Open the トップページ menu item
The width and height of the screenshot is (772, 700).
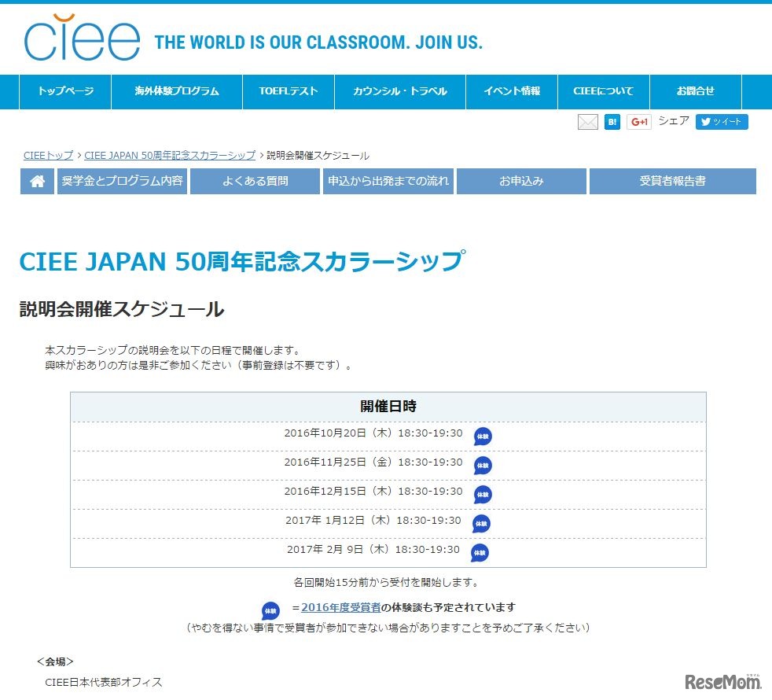[x=66, y=91]
